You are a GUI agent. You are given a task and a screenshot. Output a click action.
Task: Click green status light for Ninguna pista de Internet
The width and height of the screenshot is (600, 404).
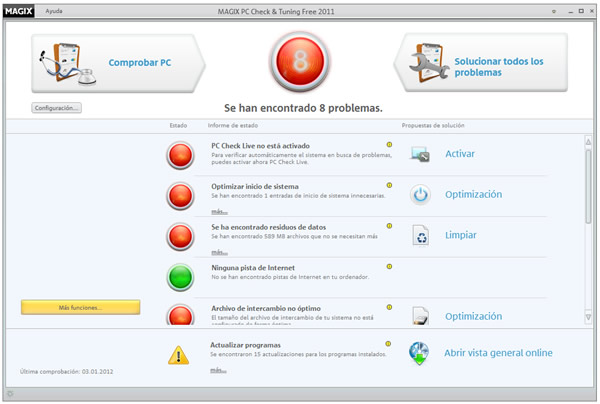tap(180, 277)
